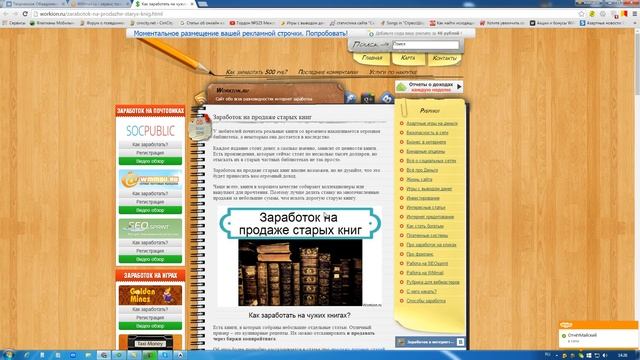Bookmark this page with the star icon

581,14
